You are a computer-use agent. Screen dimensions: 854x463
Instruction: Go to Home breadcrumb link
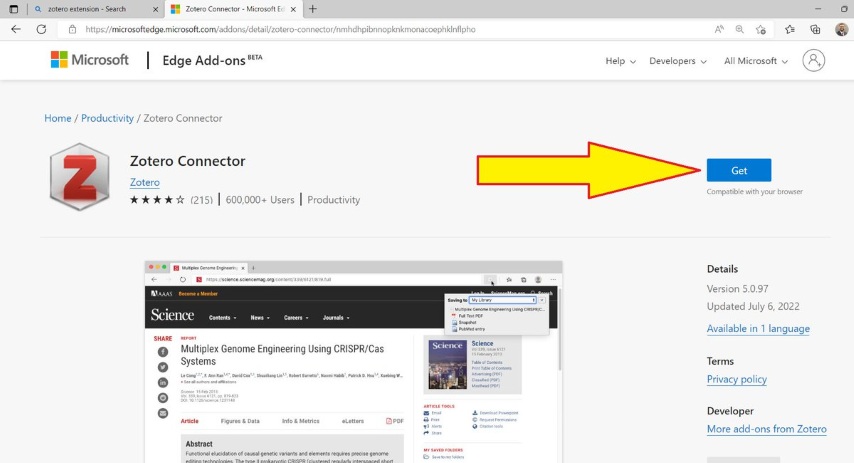point(57,118)
